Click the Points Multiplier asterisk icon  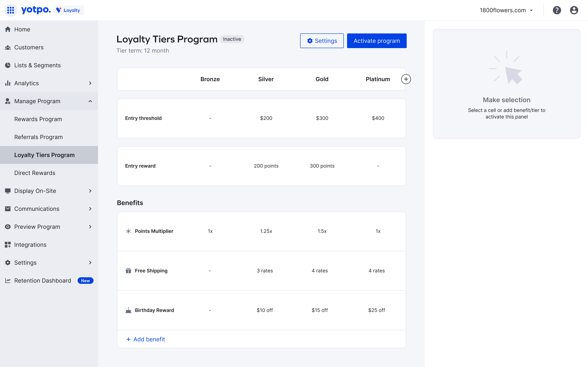click(x=128, y=231)
